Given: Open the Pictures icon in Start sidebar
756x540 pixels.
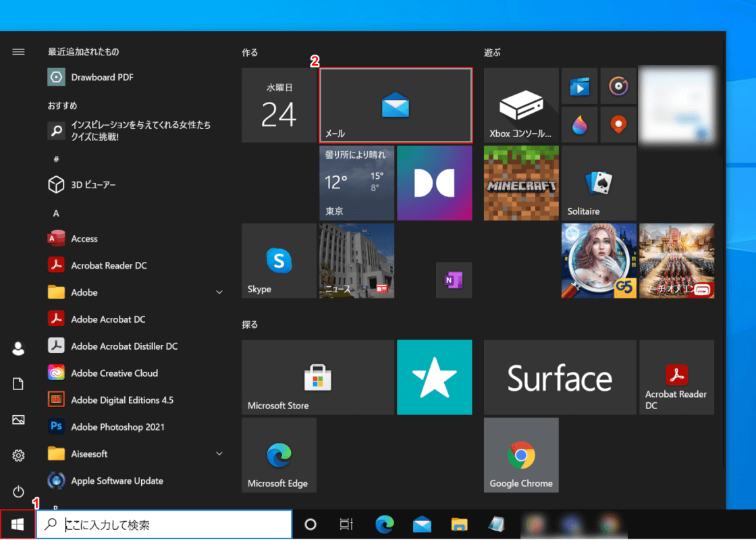Looking at the screenshot, I should pyautogui.click(x=18, y=419).
